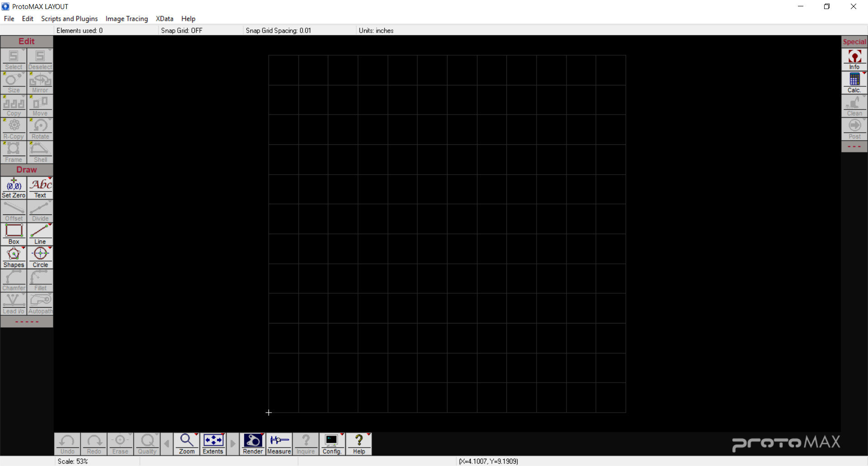Click the Size edit tool
The image size is (868, 466).
coord(14,82)
